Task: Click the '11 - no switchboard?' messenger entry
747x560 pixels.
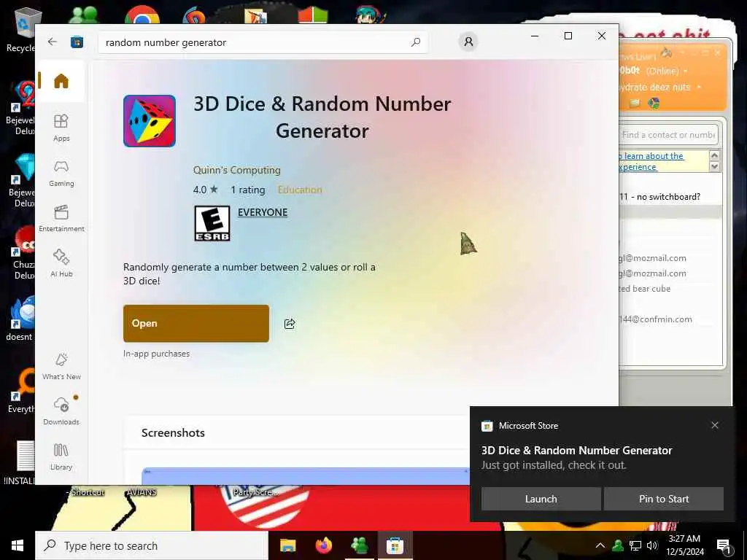Action: (659, 197)
